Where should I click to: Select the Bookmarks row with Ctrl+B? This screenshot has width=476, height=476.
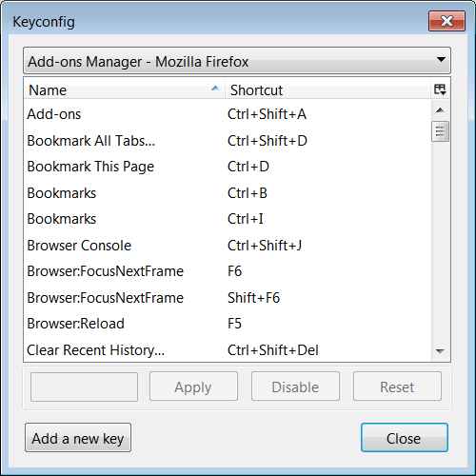tap(228, 192)
